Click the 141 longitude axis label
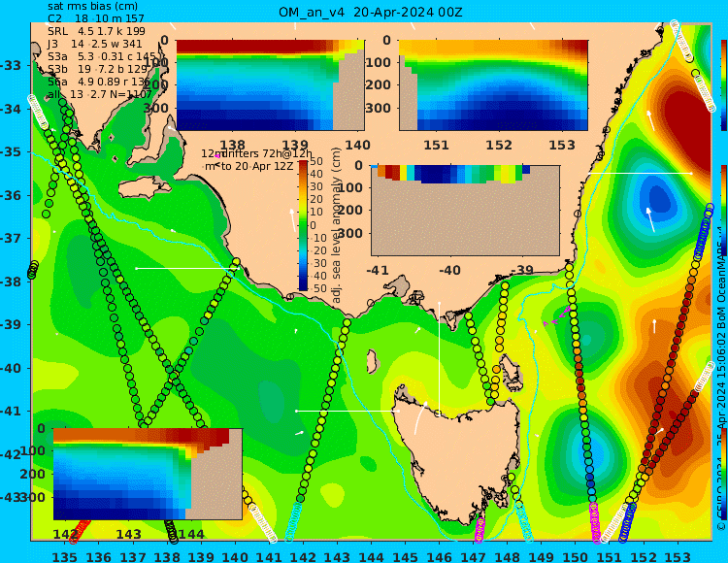 coord(269,556)
